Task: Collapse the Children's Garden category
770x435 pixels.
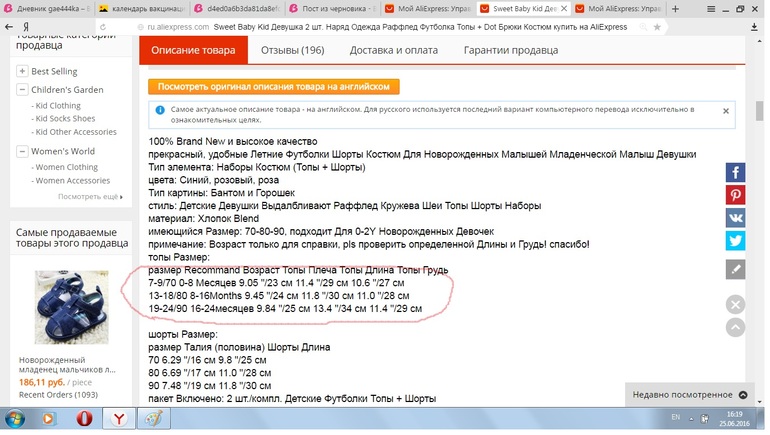Action: [x=22, y=90]
